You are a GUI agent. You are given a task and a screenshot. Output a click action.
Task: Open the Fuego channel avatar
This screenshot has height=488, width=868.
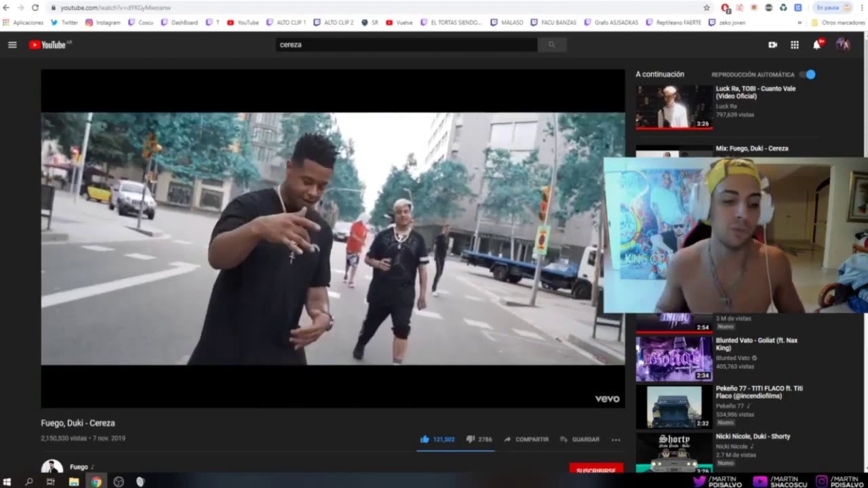(x=52, y=466)
